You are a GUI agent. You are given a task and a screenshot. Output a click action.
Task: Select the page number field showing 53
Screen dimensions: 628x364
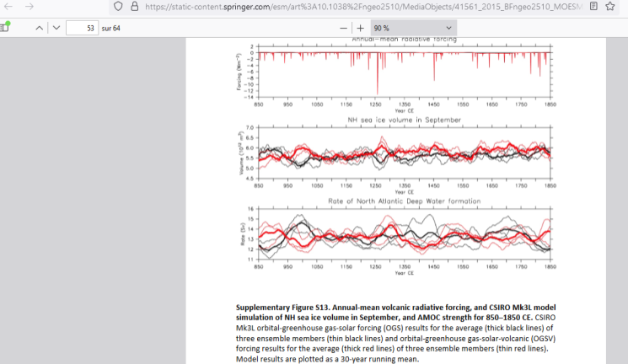pos(82,28)
